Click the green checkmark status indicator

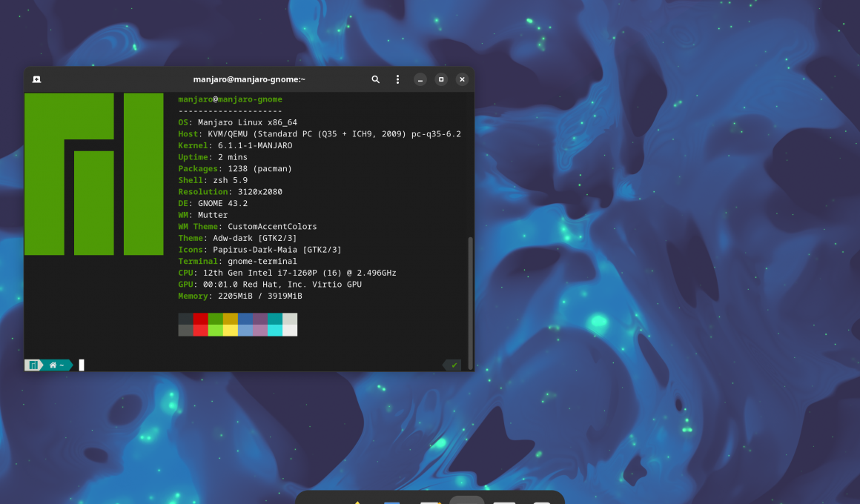click(454, 365)
